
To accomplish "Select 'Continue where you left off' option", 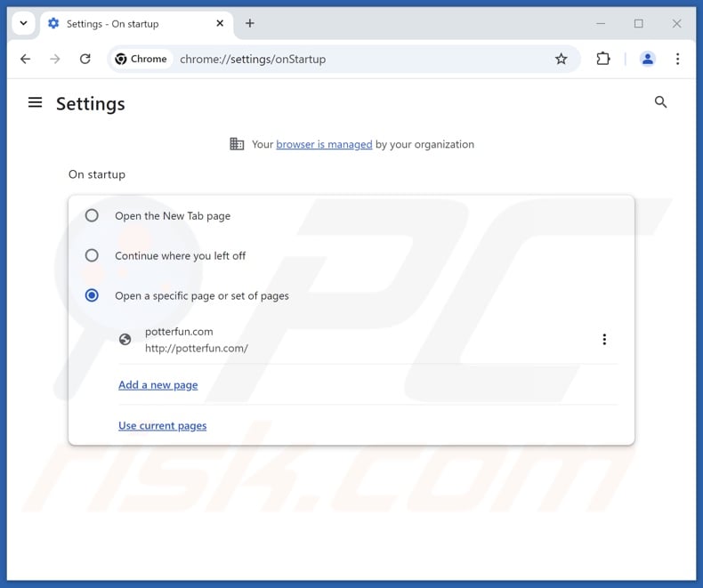I will 92,255.
